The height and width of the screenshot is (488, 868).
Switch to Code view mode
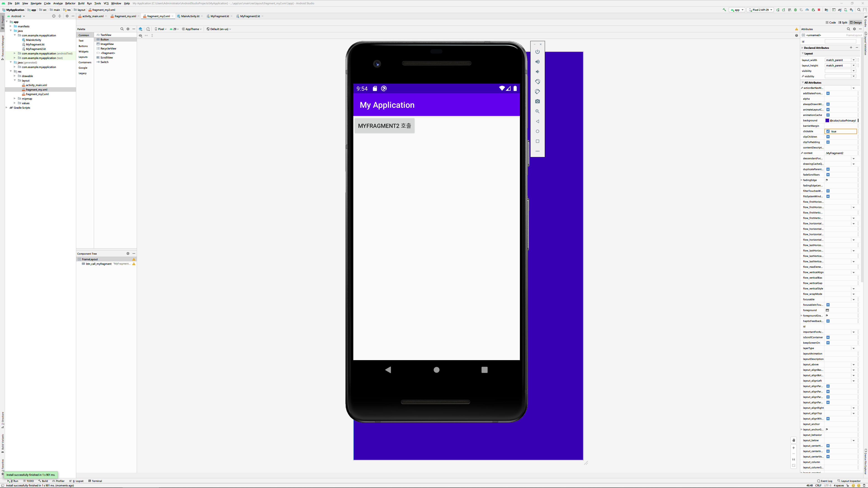pyautogui.click(x=831, y=23)
